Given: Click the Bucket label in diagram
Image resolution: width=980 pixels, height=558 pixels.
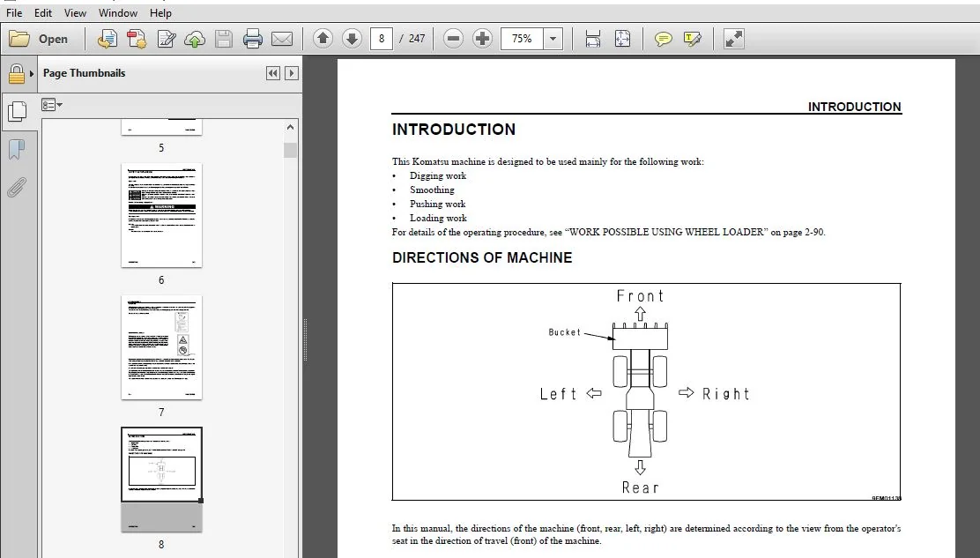Looking at the screenshot, I should [564, 332].
